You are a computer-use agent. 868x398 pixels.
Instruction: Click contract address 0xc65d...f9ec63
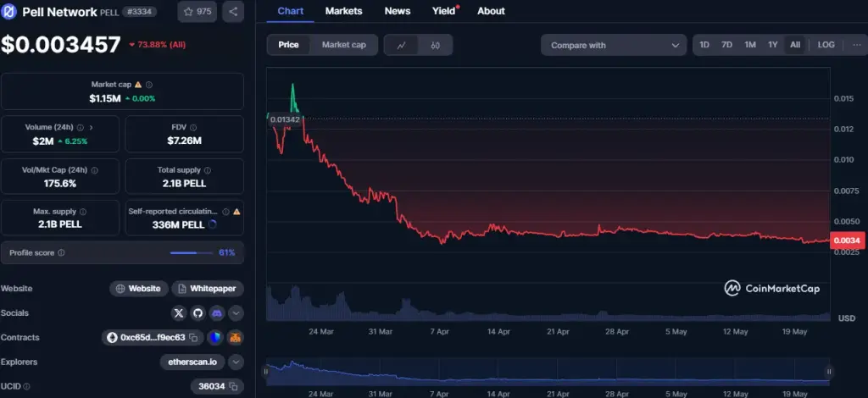tap(153, 337)
